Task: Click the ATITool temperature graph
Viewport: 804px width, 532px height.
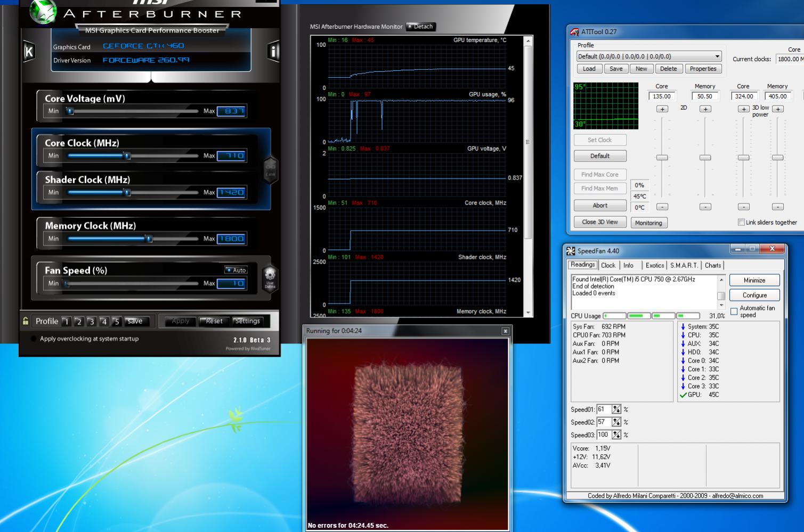Action: pyautogui.click(x=606, y=105)
